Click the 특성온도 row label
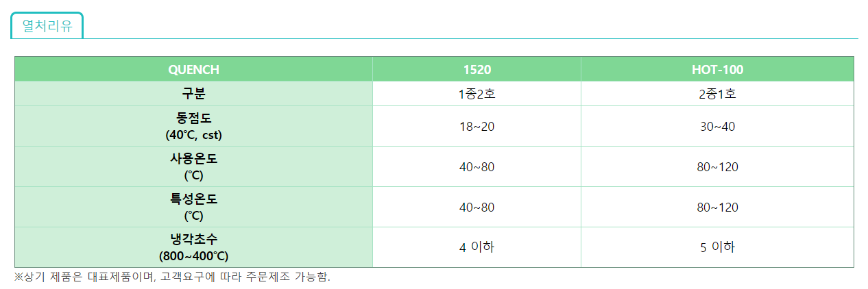868x289 pixels. (193, 207)
